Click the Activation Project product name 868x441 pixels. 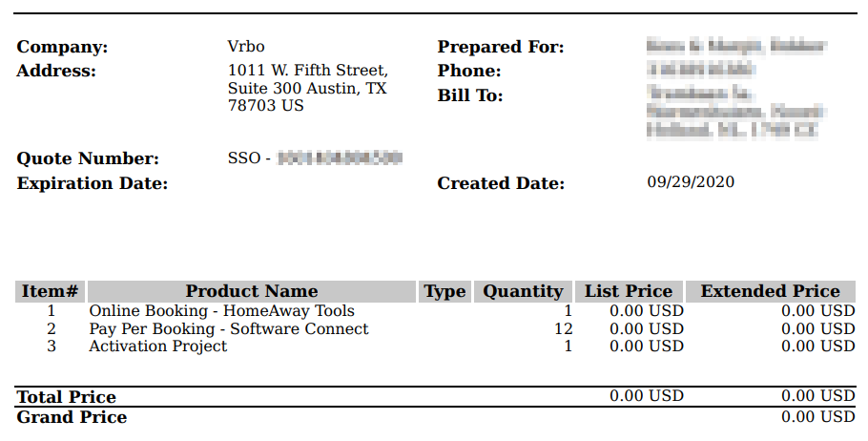tap(157, 346)
